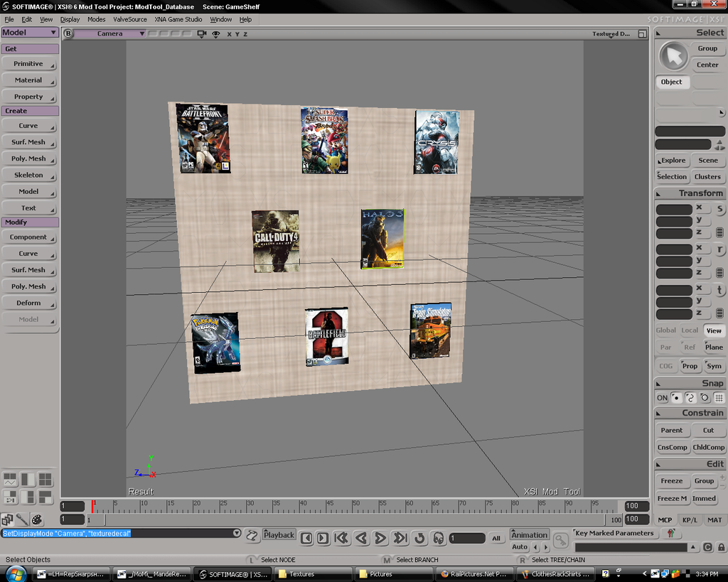This screenshot has width=728, height=582.
Task: Click the wrench tool panel icon
Action: [x=22, y=519]
